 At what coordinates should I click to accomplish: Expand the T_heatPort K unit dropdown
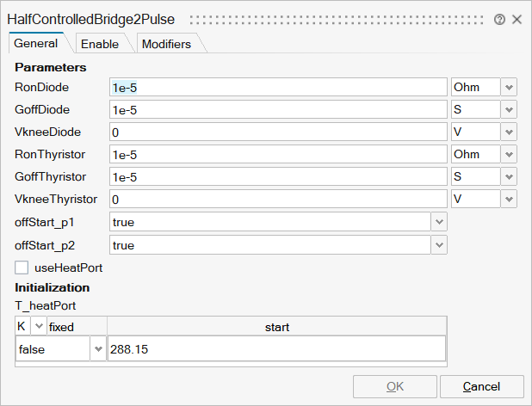[38, 327]
